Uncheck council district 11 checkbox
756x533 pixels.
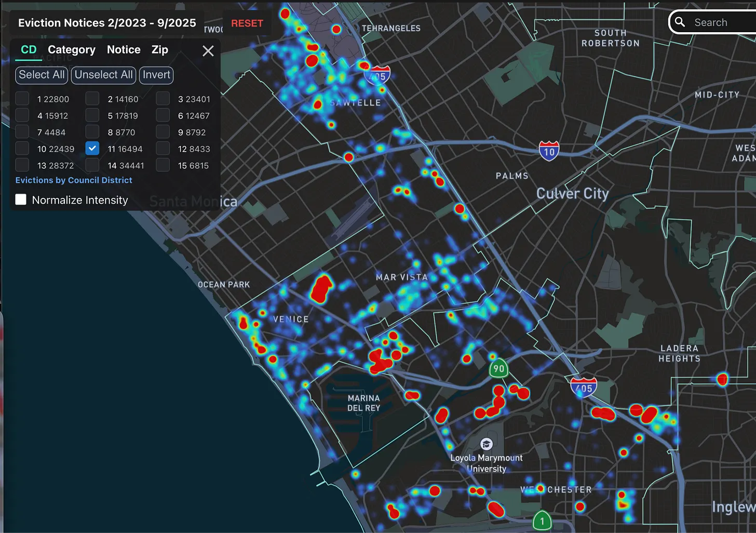(92, 149)
